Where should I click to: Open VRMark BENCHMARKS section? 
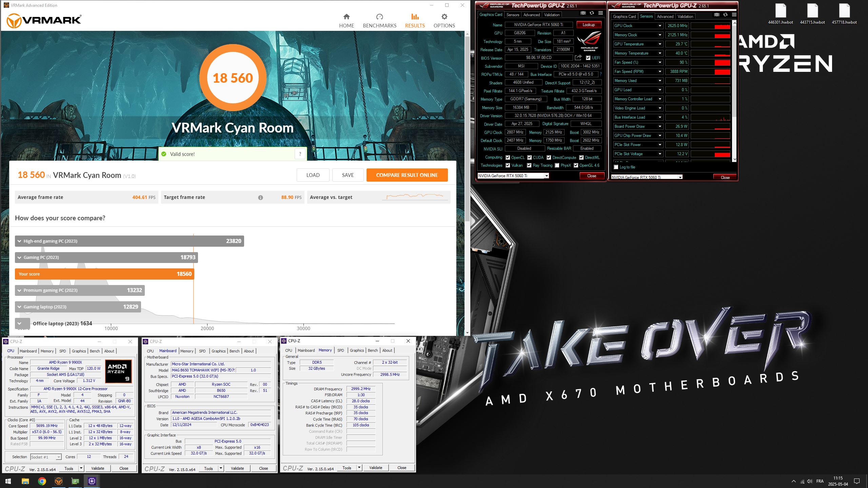click(x=379, y=21)
